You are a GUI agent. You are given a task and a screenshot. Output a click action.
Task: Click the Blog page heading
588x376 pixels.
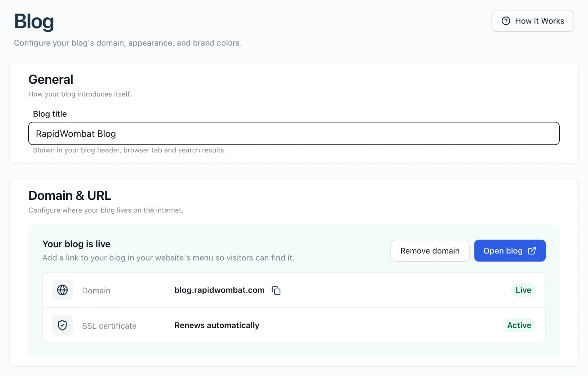pyautogui.click(x=34, y=21)
